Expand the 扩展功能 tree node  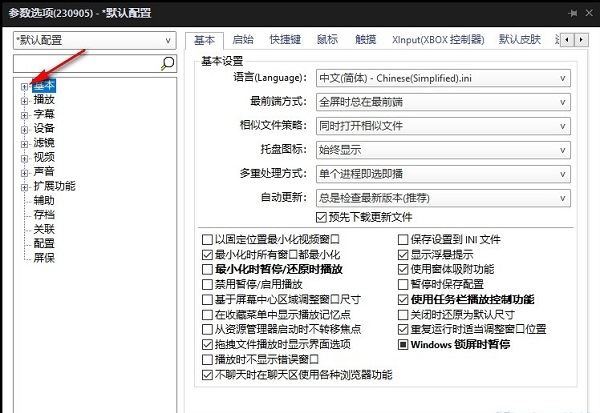click(23, 185)
